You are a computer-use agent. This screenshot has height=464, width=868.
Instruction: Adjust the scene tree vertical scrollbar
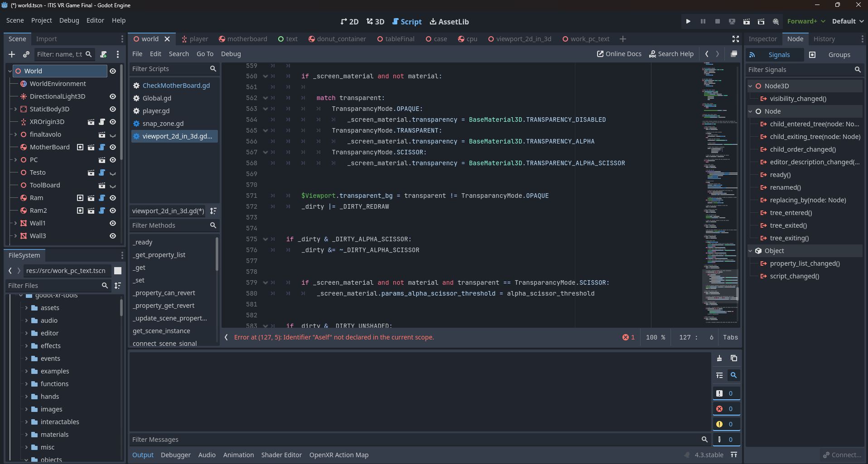click(121, 113)
